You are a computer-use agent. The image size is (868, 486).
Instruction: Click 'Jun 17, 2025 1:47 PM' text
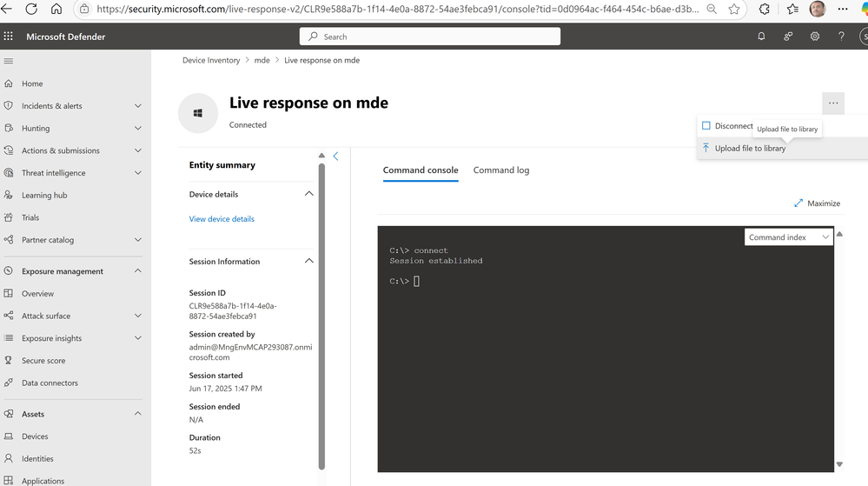click(225, 389)
